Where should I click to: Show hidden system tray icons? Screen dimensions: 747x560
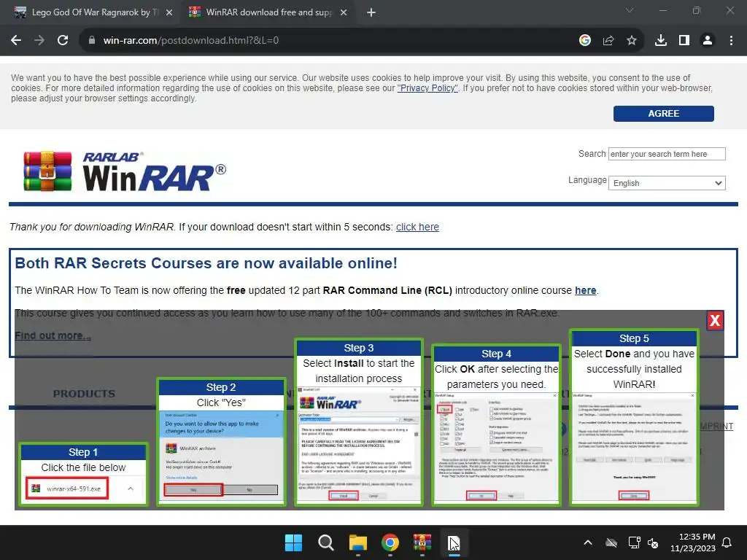[588, 542]
